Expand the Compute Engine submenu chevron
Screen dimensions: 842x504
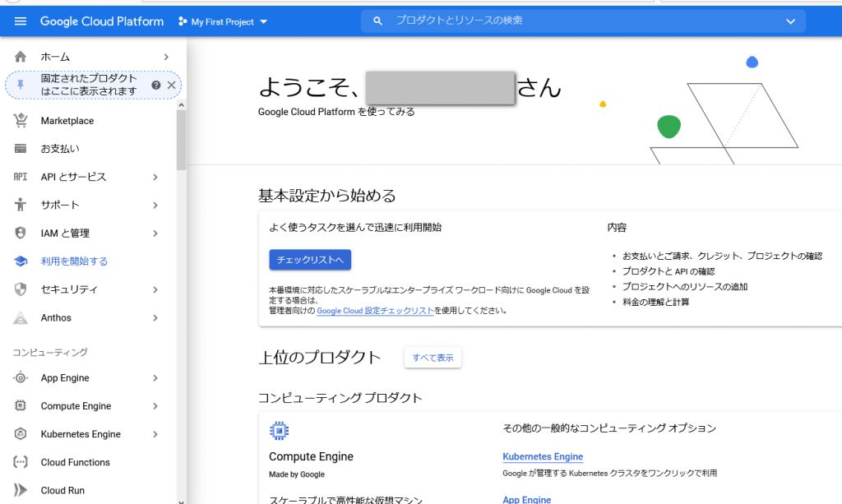[x=155, y=406]
